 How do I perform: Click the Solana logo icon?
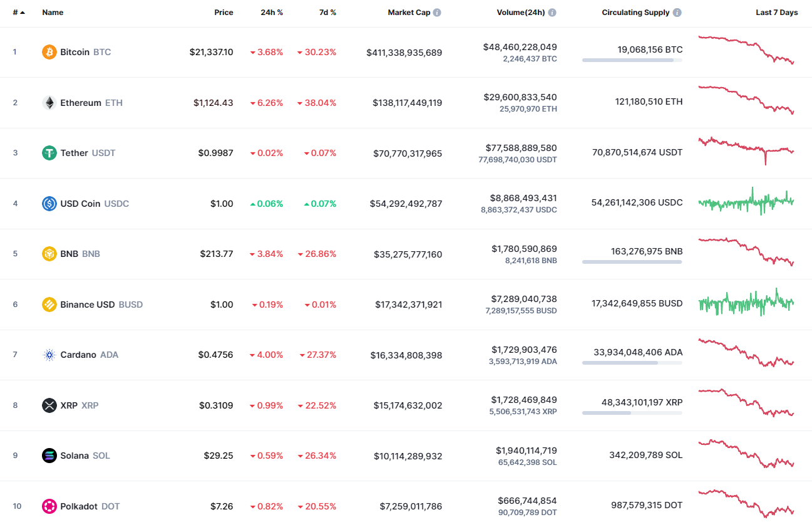pos(49,456)
